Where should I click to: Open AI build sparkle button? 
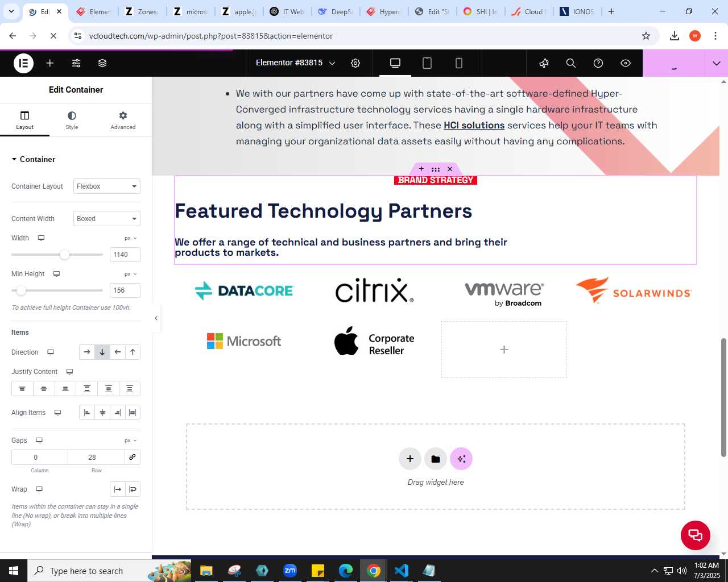pyautogui.click(x=461, y=459)
